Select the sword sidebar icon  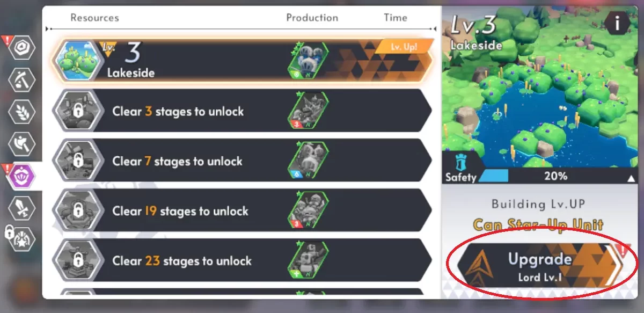click(x=22, y=207)
